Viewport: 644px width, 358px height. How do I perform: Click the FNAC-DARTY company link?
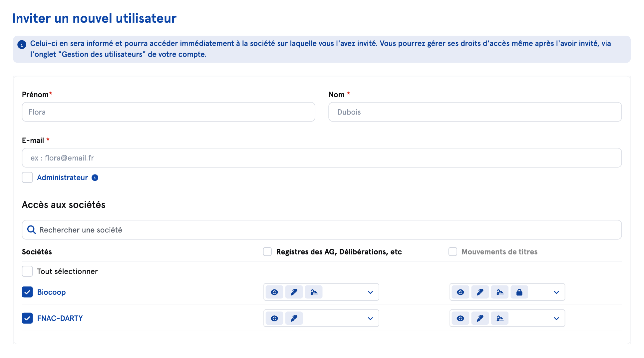(60, 318)
